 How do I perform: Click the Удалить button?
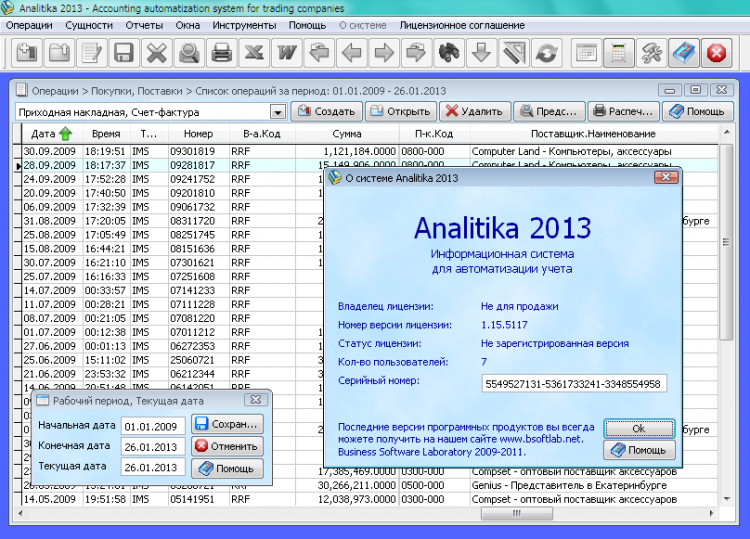tap(475, 111)
